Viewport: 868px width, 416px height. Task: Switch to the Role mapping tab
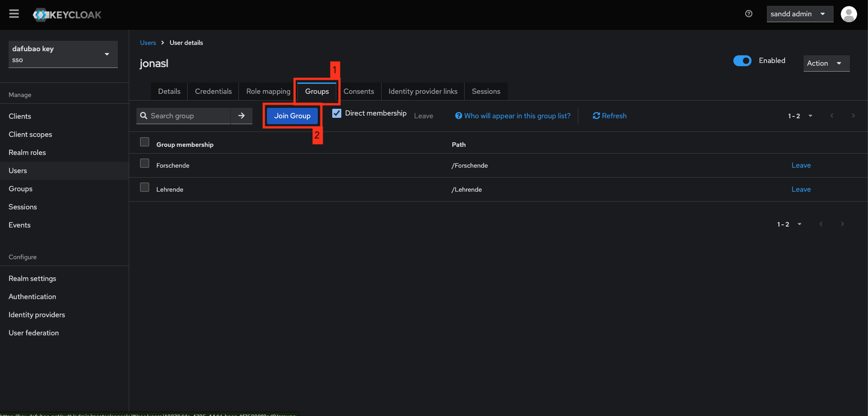click(x=268, y=92)
